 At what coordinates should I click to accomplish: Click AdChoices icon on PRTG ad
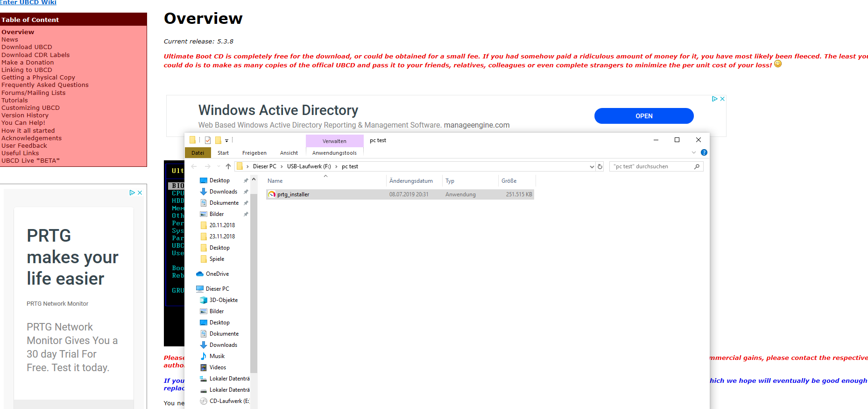tap(132, 193)
